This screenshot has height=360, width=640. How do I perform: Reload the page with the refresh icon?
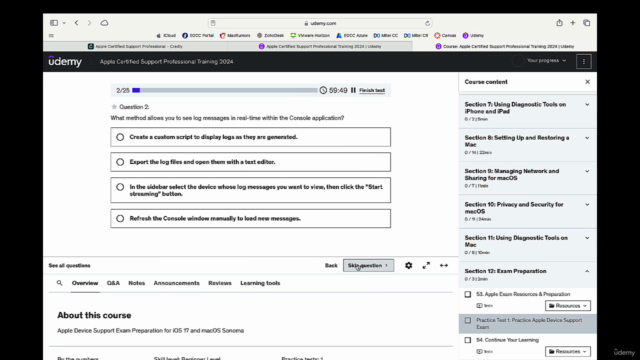(427, 23)
